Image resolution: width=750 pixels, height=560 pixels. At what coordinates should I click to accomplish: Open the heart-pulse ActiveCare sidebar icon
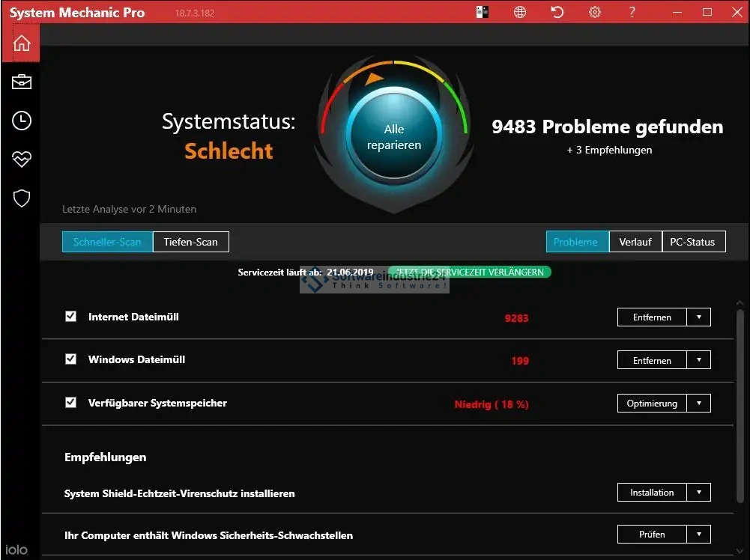click(22, 159)
